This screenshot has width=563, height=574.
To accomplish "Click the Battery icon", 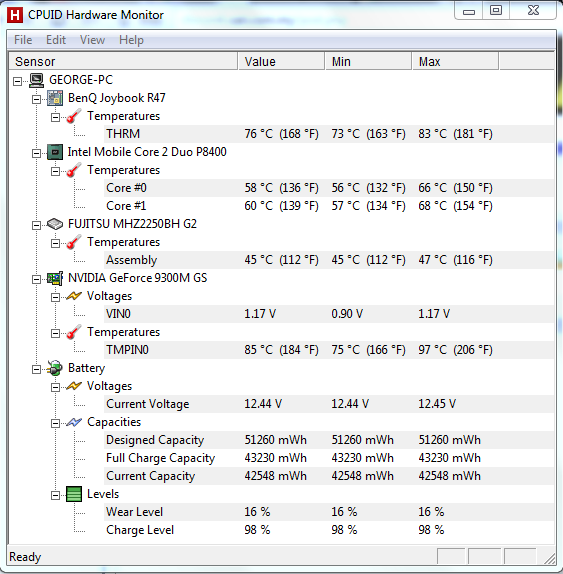I will pos(55,368).
